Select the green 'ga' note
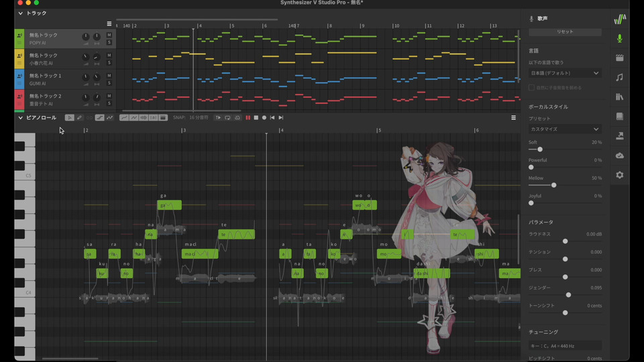Screen dimensions: 644x362 coord(169,205)
